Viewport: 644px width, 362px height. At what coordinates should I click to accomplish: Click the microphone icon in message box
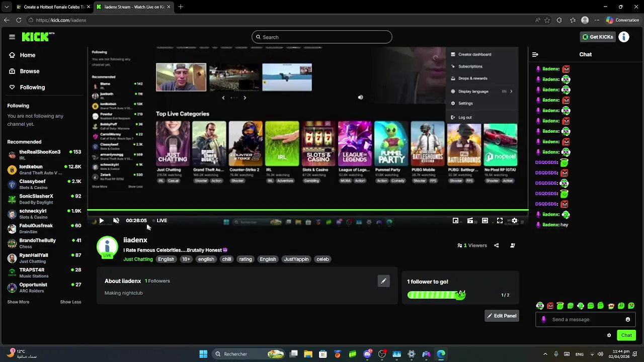[x=543, y=319]
